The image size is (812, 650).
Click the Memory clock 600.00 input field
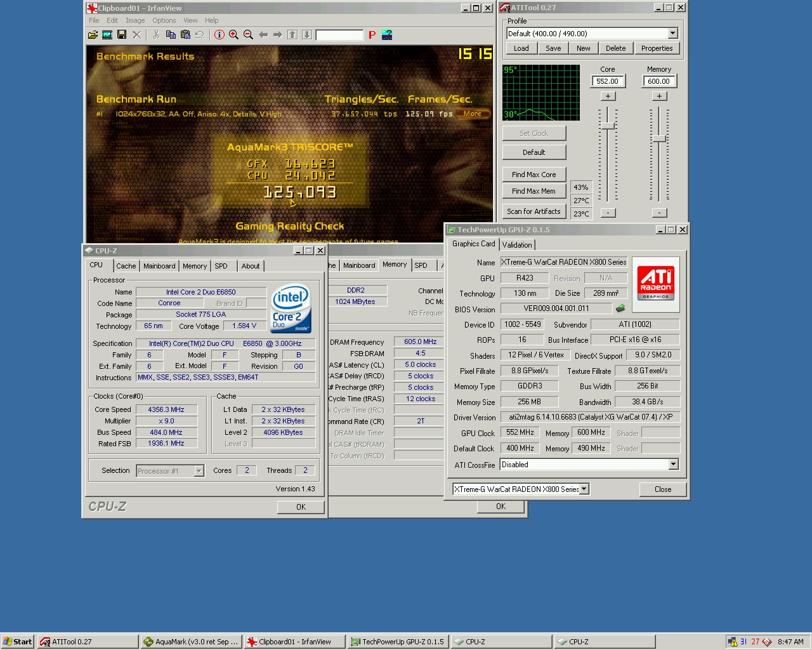[x=659, y=81]
